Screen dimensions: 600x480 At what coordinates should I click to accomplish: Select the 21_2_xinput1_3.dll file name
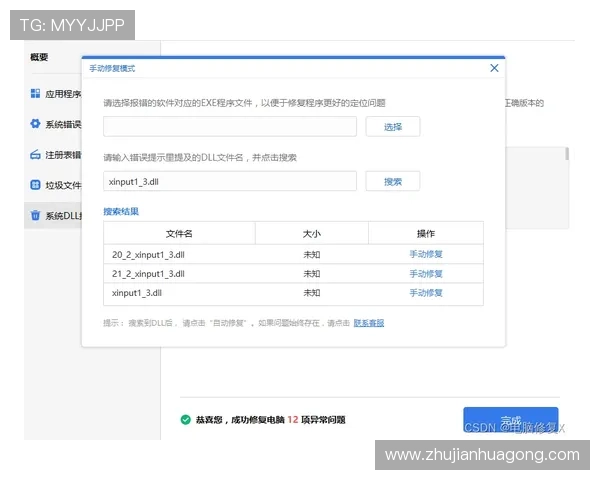coord(148,274)
